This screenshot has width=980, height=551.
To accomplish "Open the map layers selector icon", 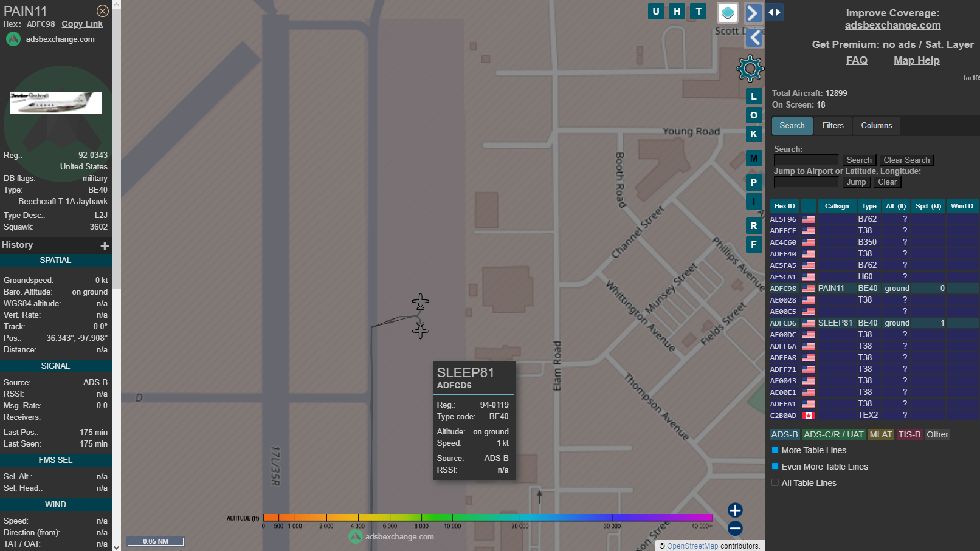I will pos(728,13).
